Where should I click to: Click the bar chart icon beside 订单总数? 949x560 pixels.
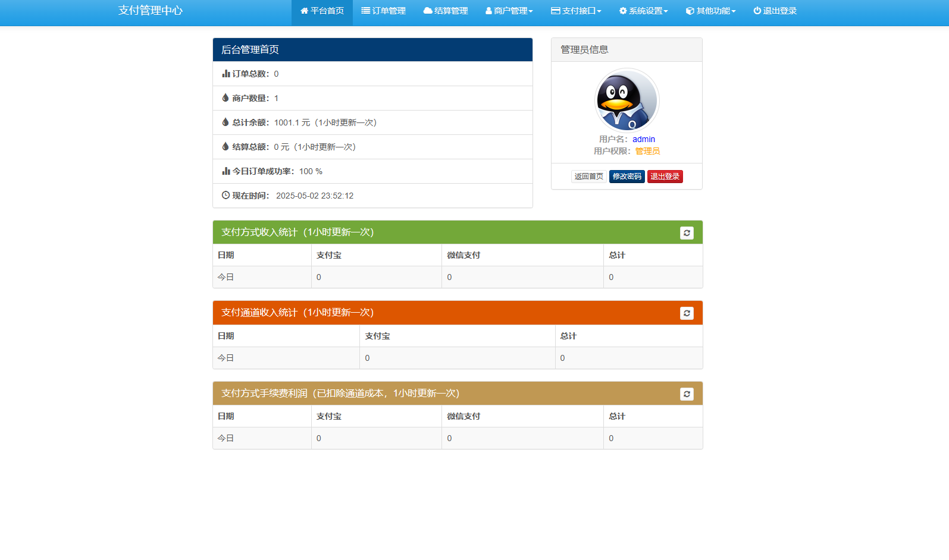225,74
